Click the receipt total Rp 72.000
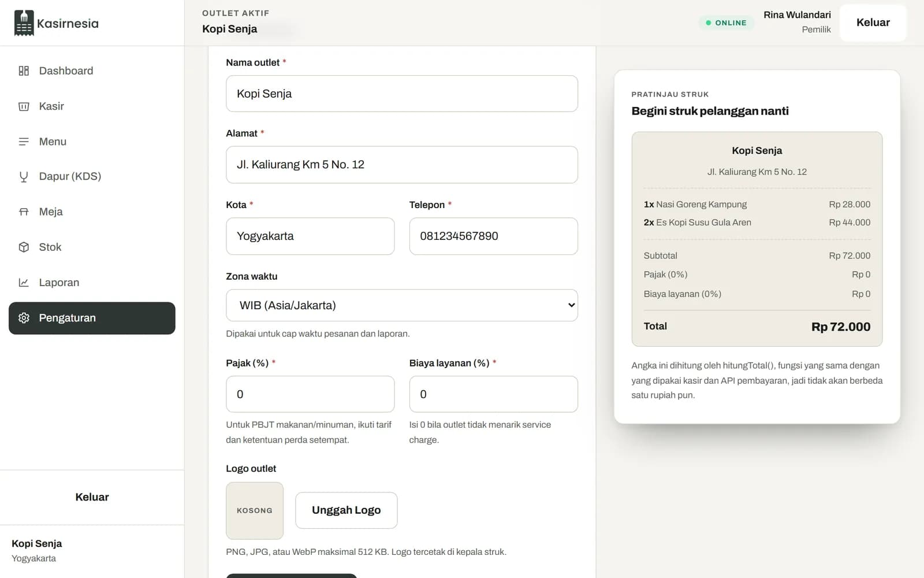 coord(841,327)
